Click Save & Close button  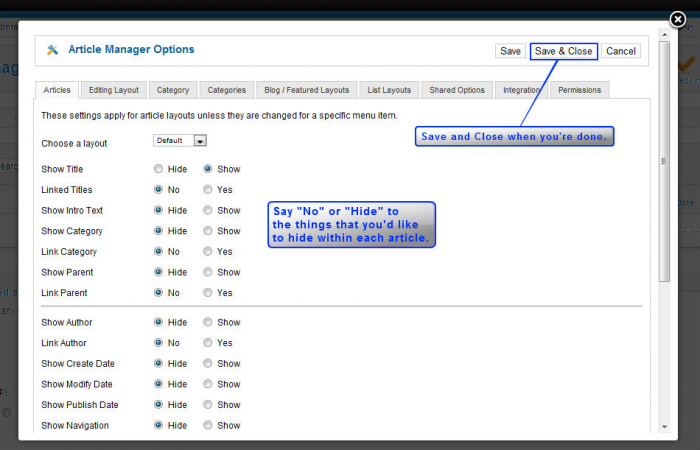click(563, 51)
